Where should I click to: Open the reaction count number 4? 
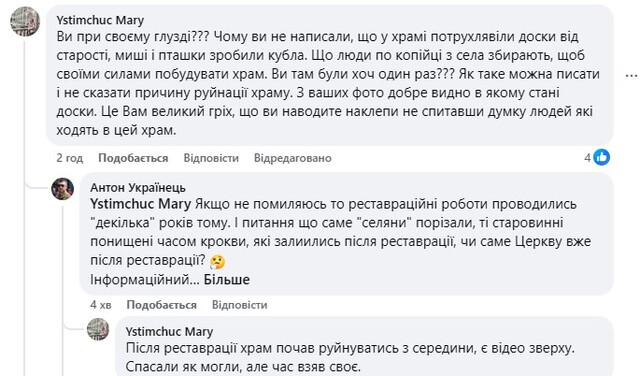(x=587, y=158)
